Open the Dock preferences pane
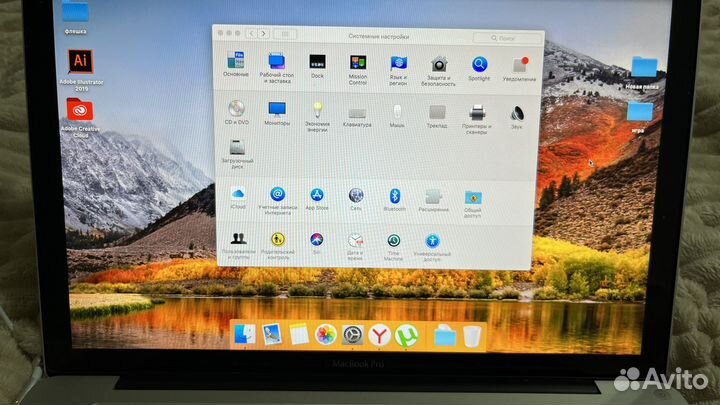Viewport: 720px width, 405px height. click(317, 62)
